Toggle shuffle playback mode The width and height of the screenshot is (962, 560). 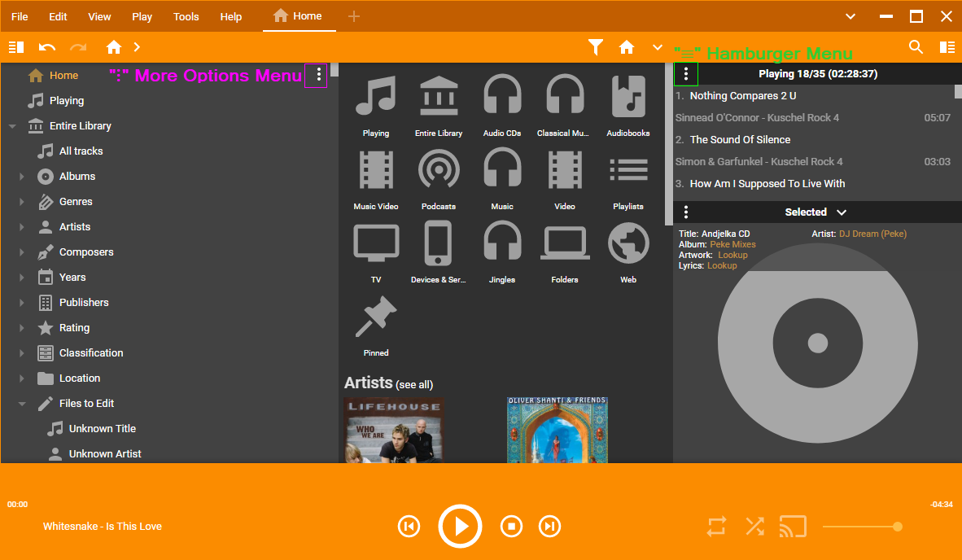pos(754,527)
